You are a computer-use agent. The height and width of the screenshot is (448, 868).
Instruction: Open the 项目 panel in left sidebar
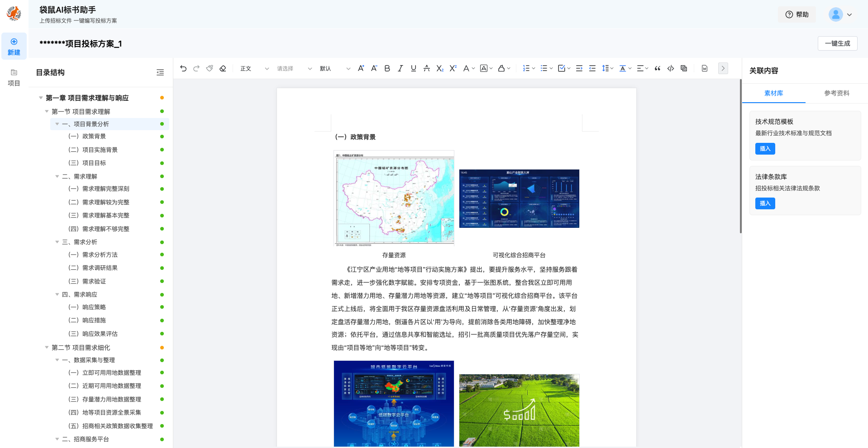pos(14,77)
